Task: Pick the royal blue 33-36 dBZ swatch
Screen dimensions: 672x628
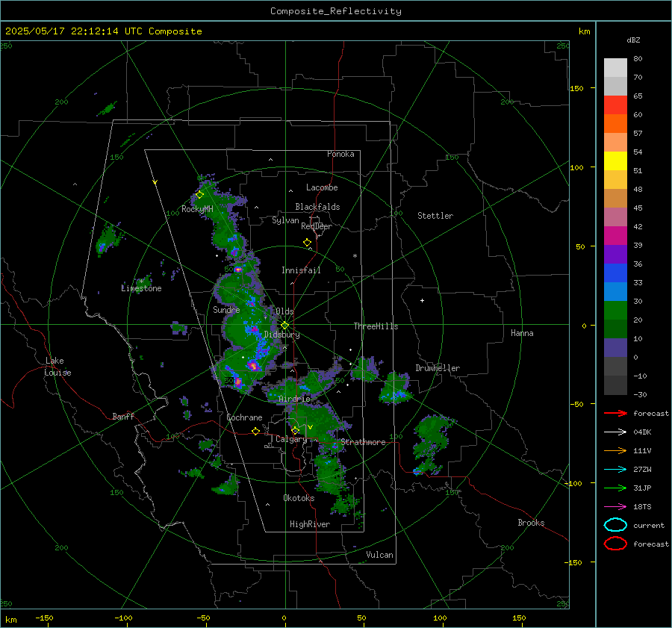Action: pos(615,273)
